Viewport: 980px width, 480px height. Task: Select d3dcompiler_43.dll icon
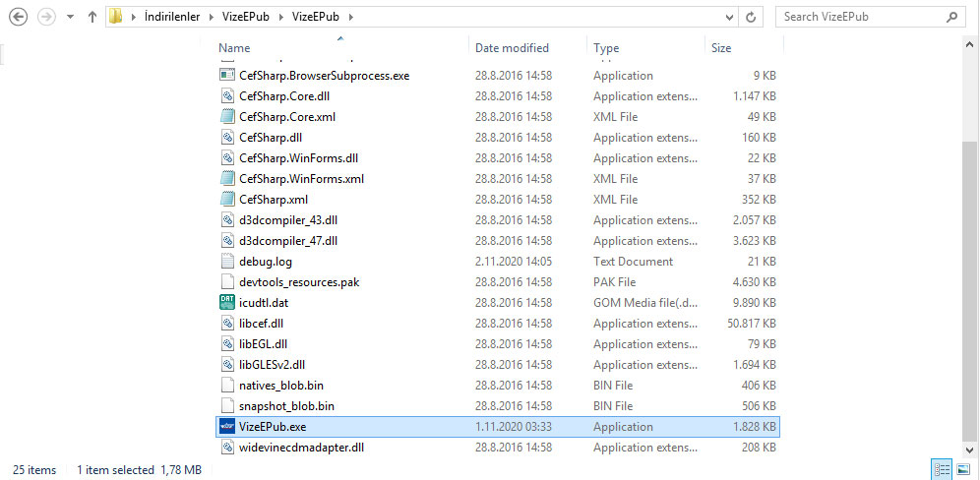(x=227, y=219)
